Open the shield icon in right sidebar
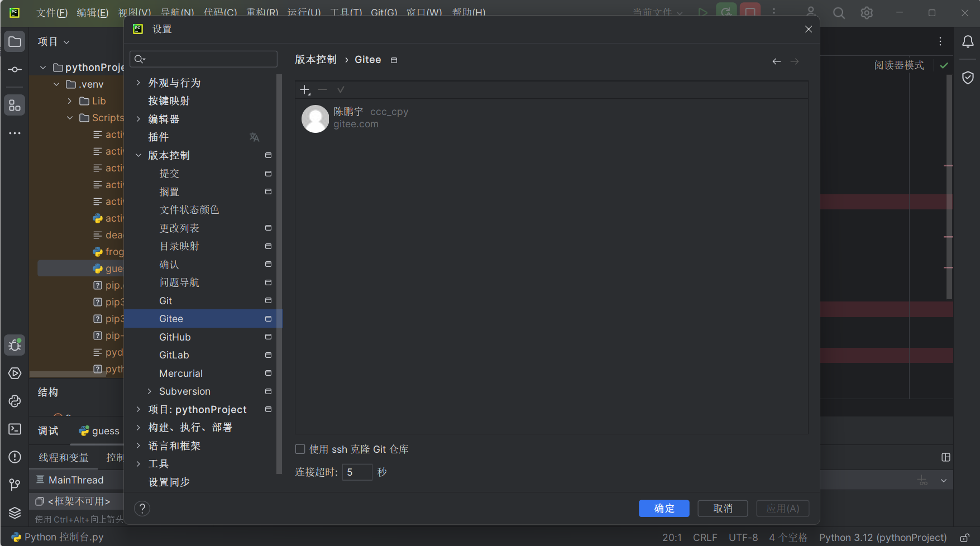Viewport: 980px width, 546px height. tap(968, 78)
